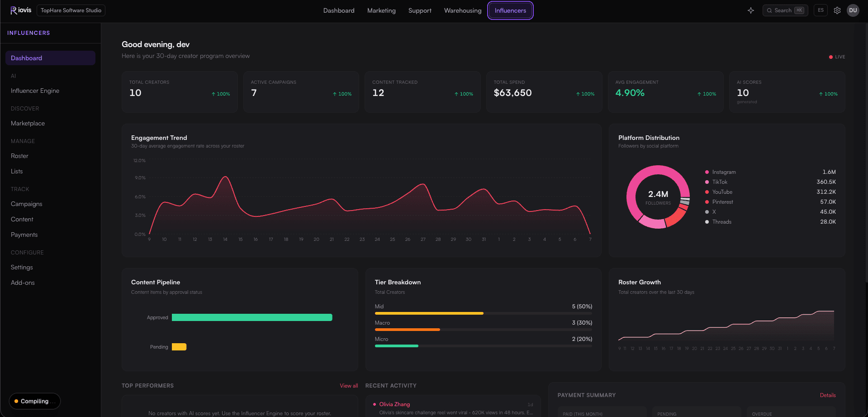
Task: Click the 2.4M followers donut center
Action: coord(658,197)
